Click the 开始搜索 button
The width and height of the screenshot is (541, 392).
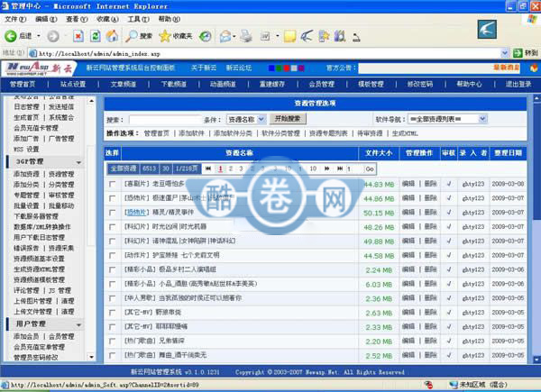coord(288,119)
